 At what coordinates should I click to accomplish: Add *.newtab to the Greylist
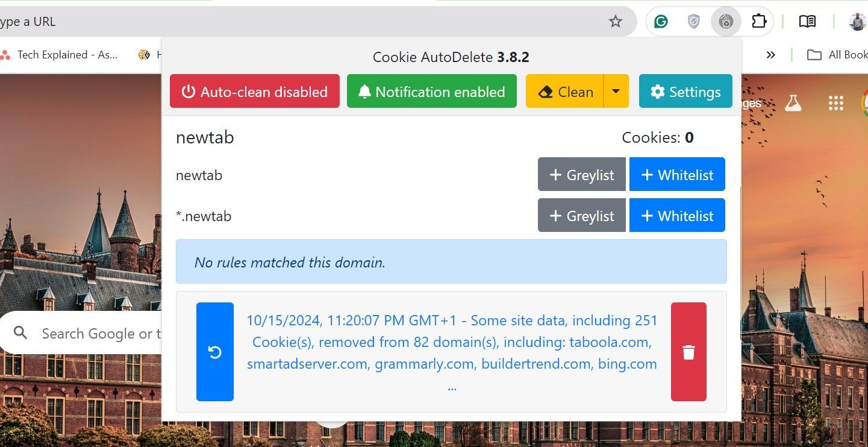(x=582, y=216)
